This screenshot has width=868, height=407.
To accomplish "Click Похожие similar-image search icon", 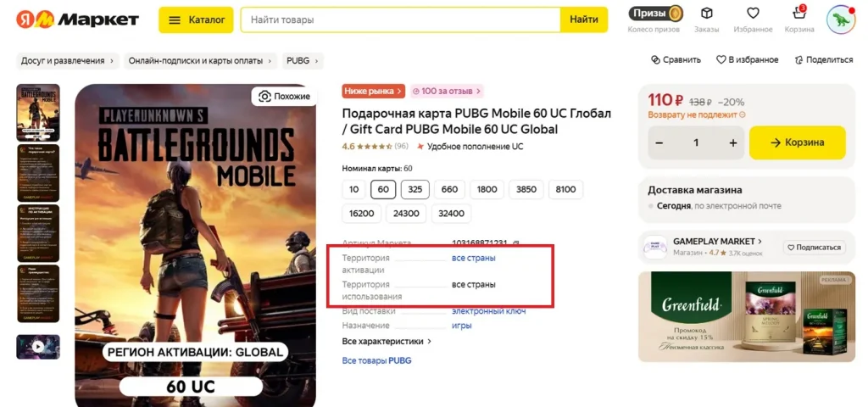I will pyautogui.click(x=284, y=97).
